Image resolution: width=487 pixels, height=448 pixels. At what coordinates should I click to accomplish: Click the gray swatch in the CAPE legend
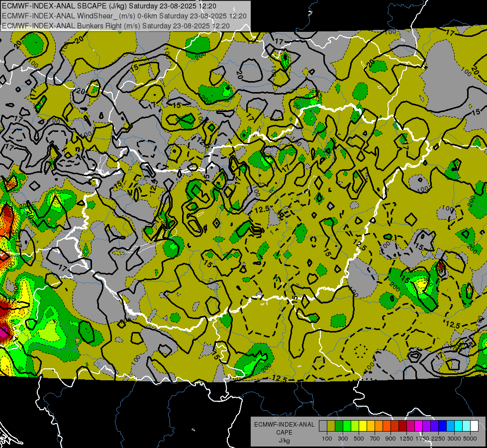pos(323,426)
